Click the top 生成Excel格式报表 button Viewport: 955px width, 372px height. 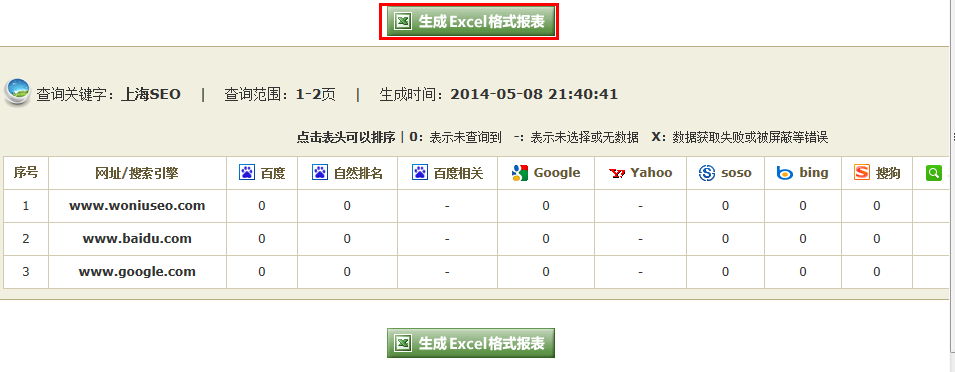point(471,22)
